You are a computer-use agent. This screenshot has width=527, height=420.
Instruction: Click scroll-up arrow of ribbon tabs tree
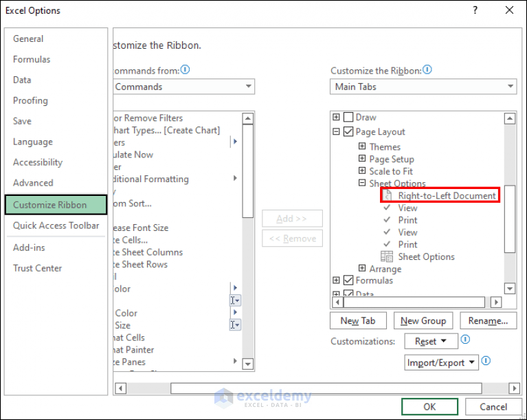tap(510, 118)
